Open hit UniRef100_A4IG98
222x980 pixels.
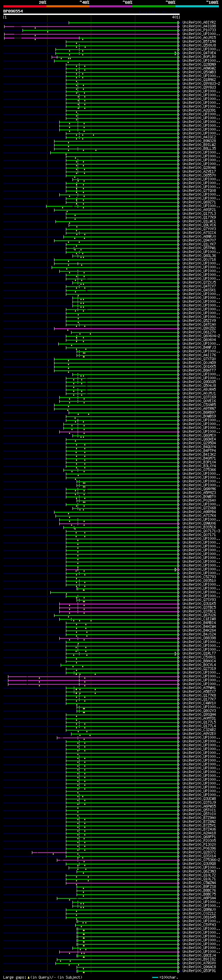(199, 26)
